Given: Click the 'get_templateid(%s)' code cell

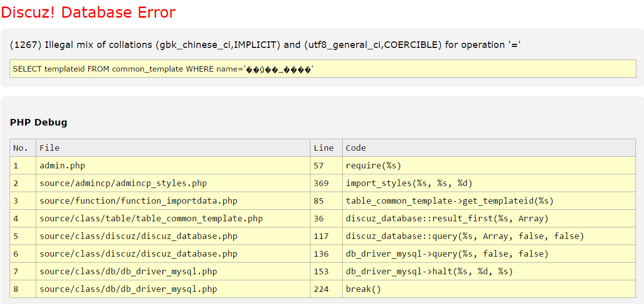Looking at the screenshot, I should pos(489,201).
